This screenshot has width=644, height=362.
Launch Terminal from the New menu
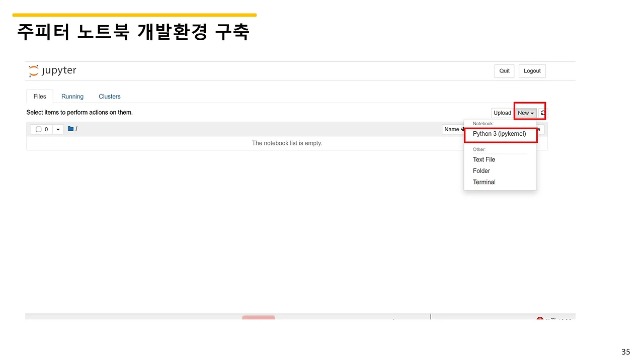(484, 182)
